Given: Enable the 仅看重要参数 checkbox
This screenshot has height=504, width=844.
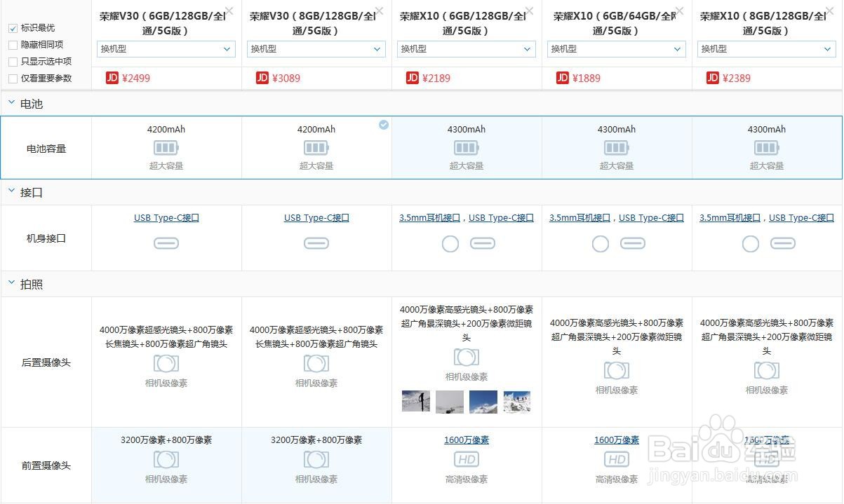Looking at the screenshot, I should [13, 79].
